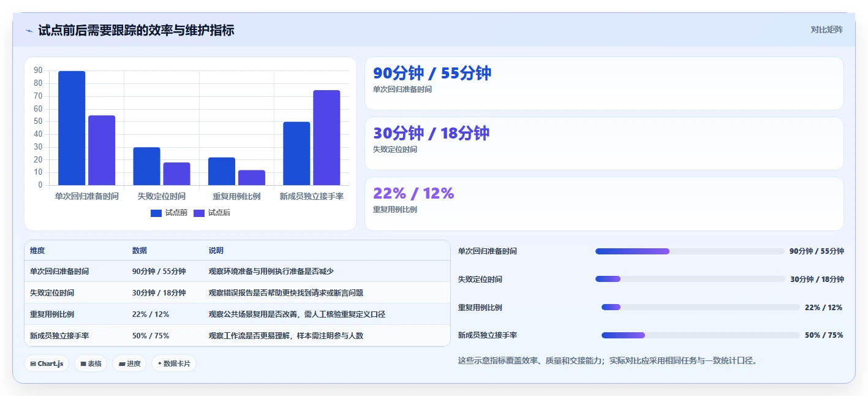This screenshot has width=868, height=396.
Task: Click the 失败定位时间 caption in the second card
Action: [x=395, y=150]
